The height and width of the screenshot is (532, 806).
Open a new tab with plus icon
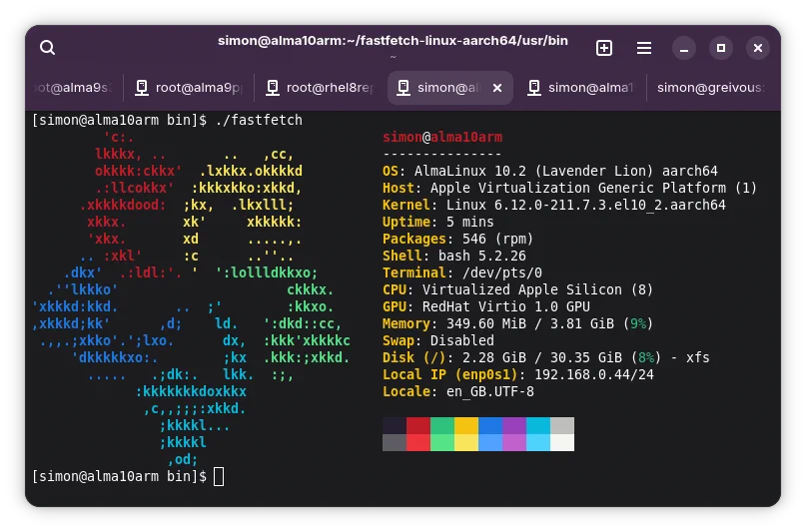(x=604, y=48)
